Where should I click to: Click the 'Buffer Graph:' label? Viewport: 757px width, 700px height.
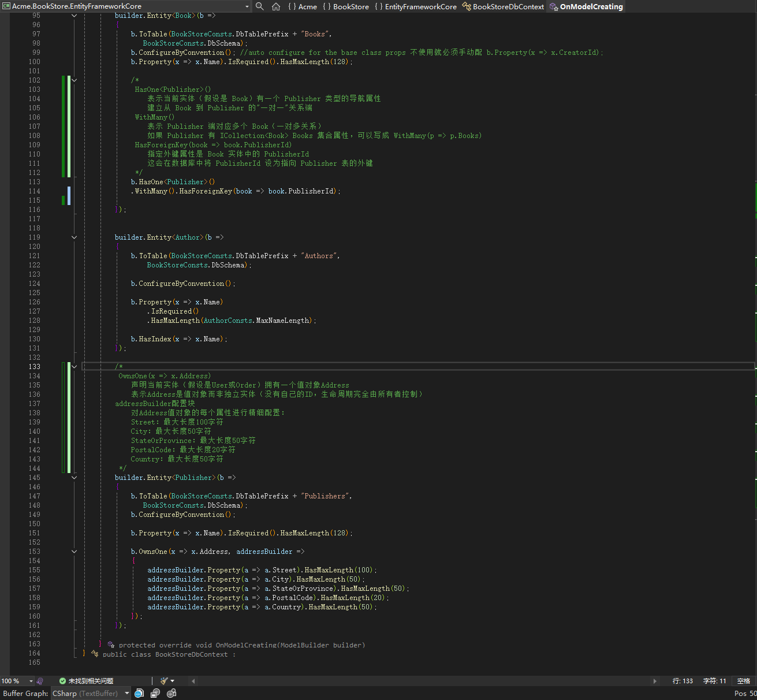[x=25, y=693]
